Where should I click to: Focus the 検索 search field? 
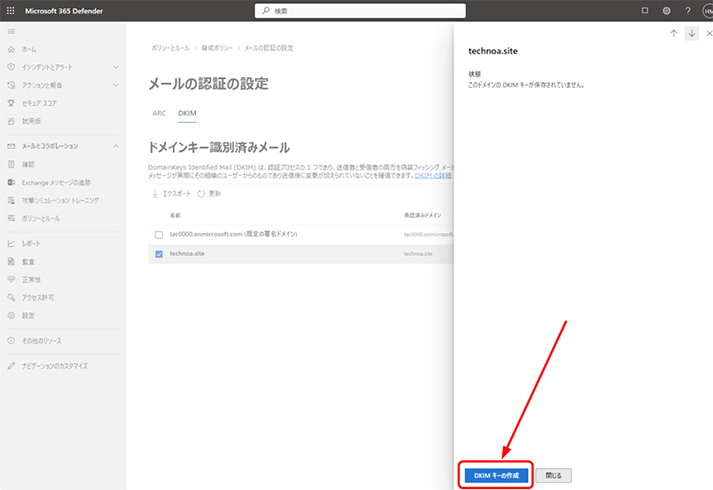click(x=360, y=10)
